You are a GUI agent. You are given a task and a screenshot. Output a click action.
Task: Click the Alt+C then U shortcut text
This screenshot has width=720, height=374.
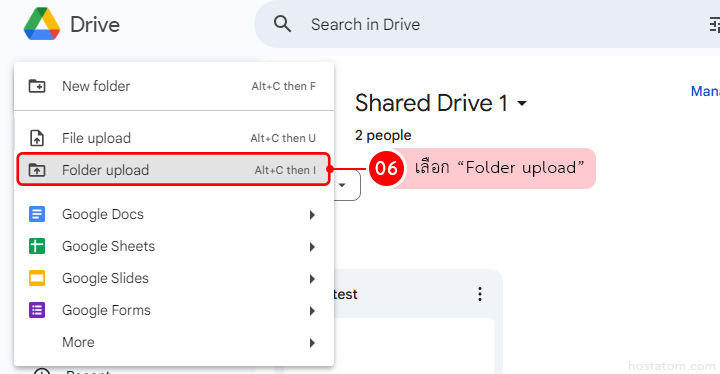[283, 138]
